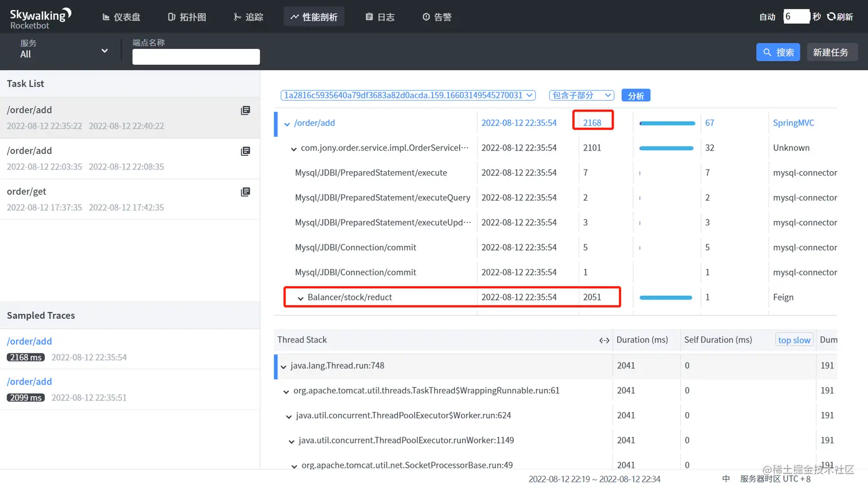Click the 刷新 refresh icon
Image resolution: width=868 pixels, height=489 pixels.
pyautogui.click(x=831, y=17)
